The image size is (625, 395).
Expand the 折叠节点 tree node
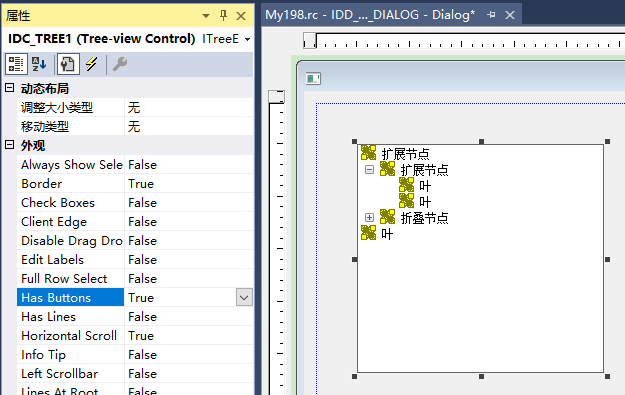click(369, 218)
